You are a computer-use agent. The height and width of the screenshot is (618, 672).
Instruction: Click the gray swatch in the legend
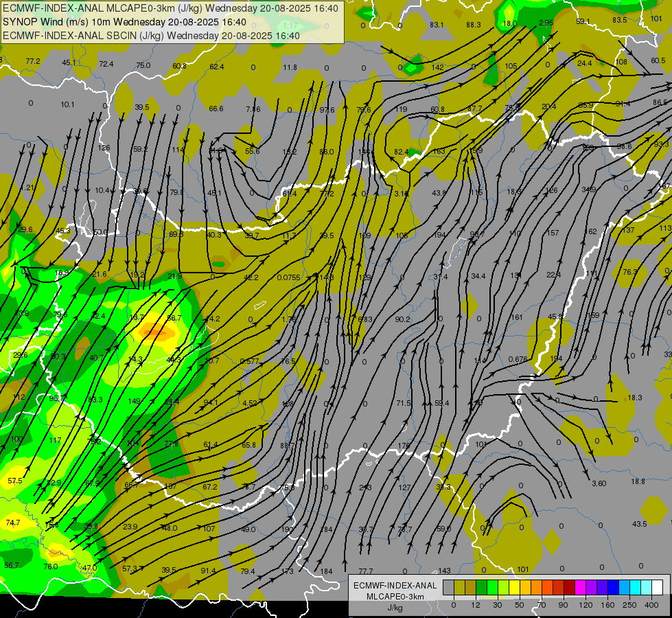click(x=449, y=587)
